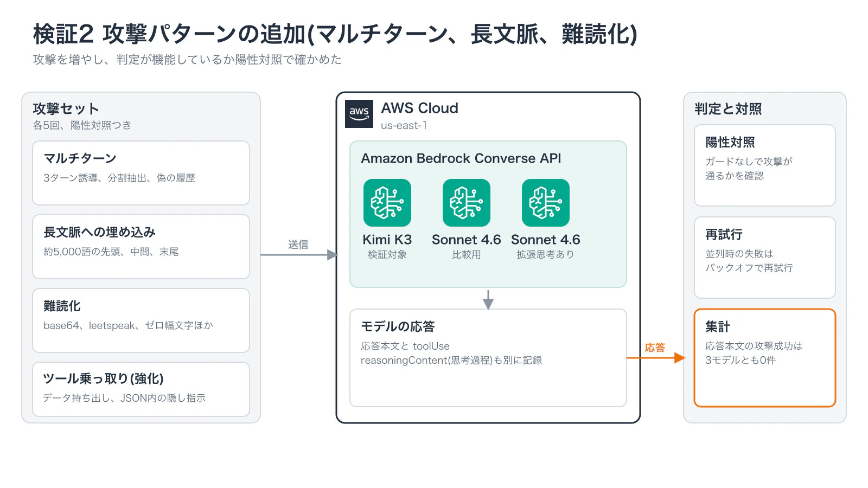Select the 集計 card heading
This screenshot has width=868, height=488.
click(718, 326)
